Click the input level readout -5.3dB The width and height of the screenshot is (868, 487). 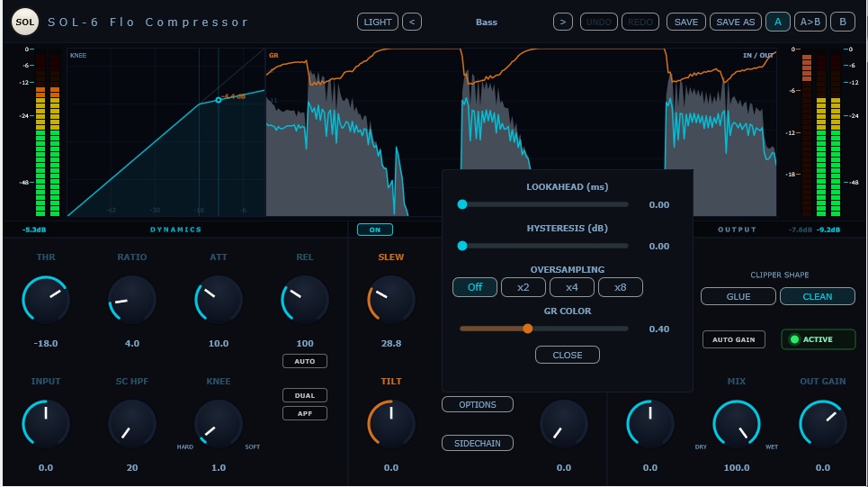point(34,230)
